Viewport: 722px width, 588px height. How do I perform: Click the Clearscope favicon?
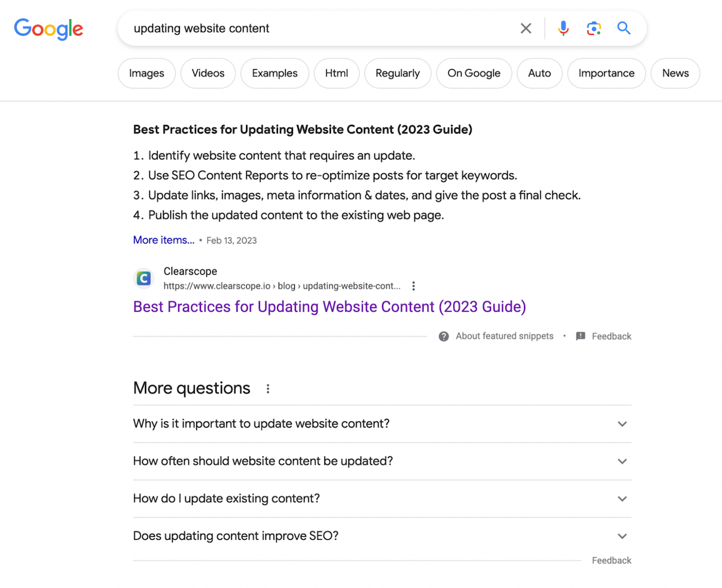point(144,278)
